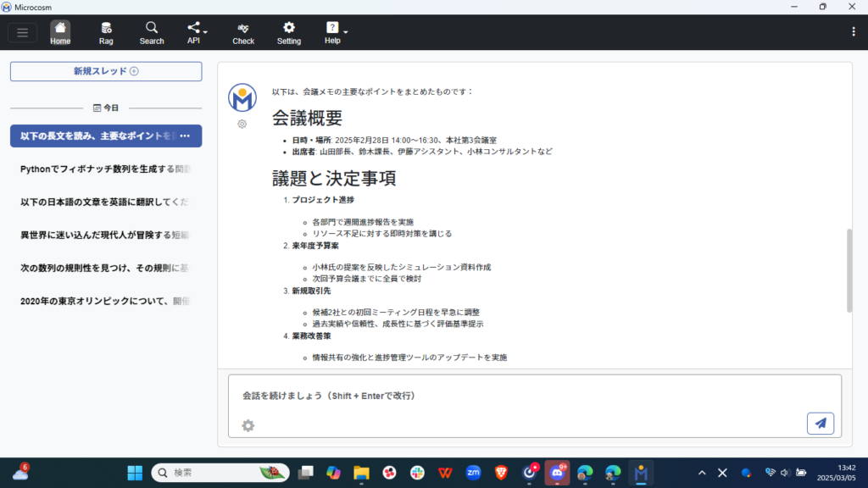Open the Rag database icon

click(106, 32)
